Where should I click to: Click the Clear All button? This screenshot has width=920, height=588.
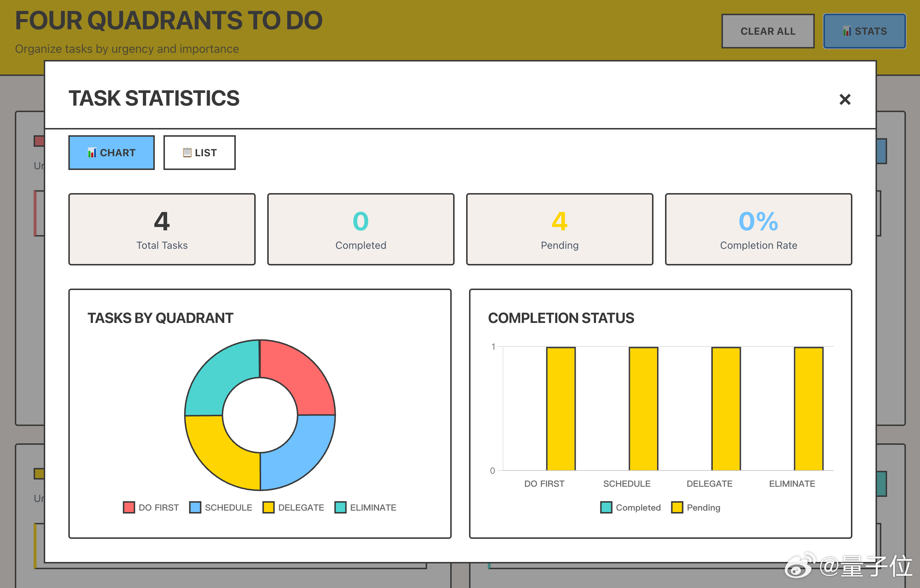click(x=767, y=31)
